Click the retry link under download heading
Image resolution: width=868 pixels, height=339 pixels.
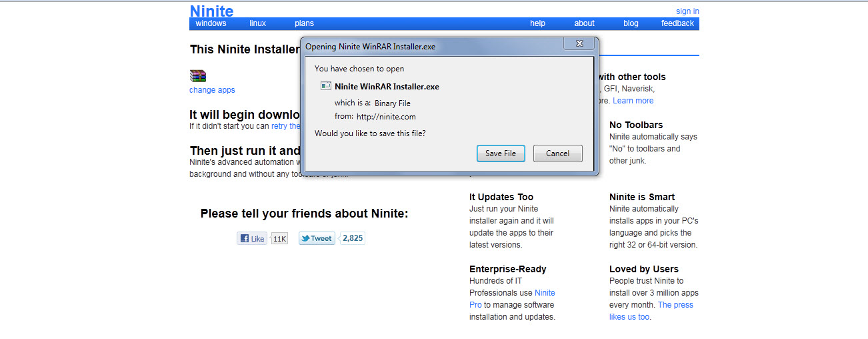pos(285,126)
